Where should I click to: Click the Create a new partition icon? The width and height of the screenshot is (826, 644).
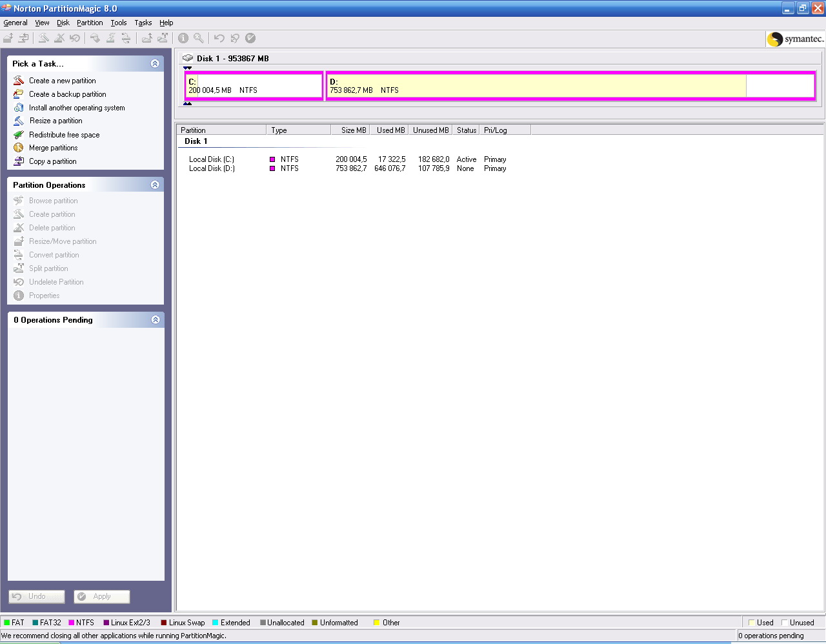[19, 81]
